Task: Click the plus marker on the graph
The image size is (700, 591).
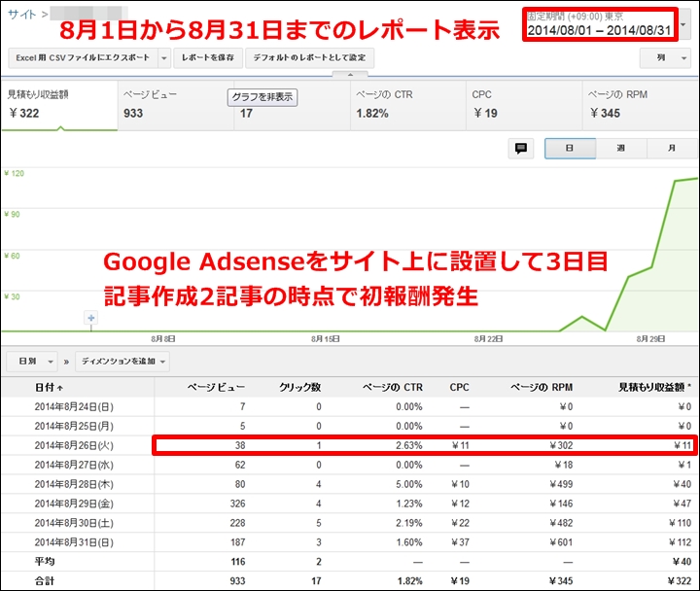Action: coord(91,318)
